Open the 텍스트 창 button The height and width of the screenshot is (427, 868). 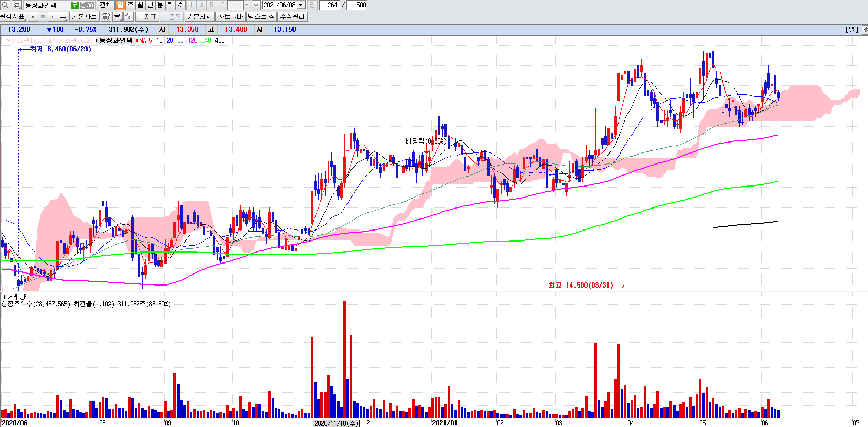(261, 17)
